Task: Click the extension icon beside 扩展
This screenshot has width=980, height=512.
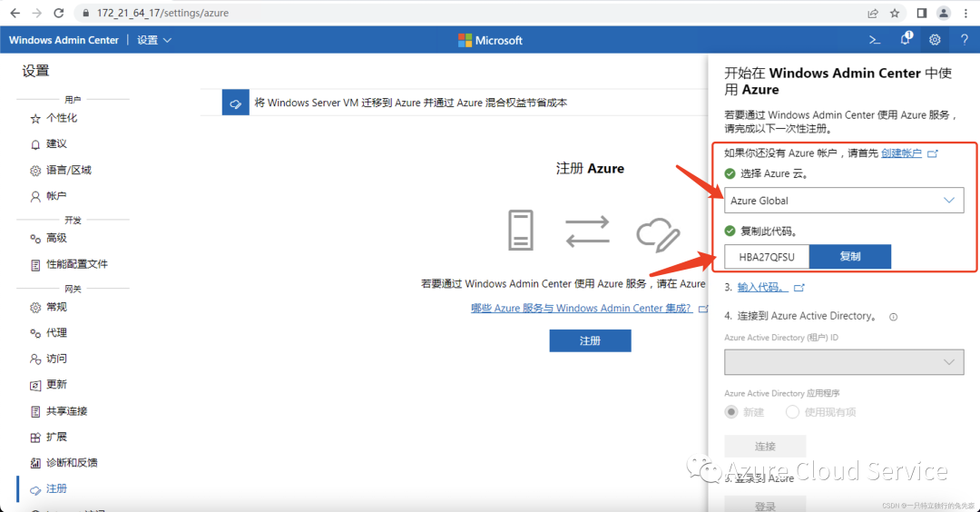Action: click(x=35, y=438)
